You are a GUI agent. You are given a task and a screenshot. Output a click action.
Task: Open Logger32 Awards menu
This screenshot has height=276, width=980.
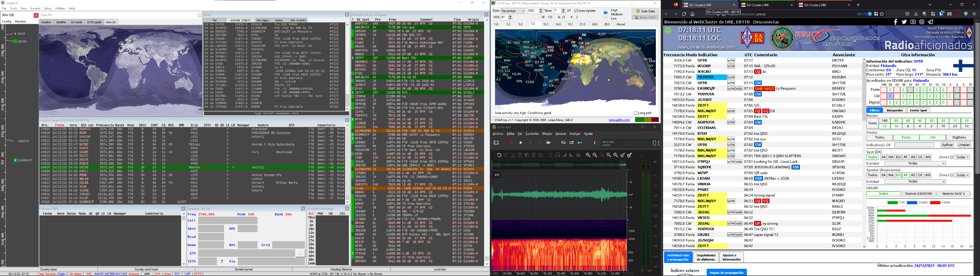tap(35, 8)
